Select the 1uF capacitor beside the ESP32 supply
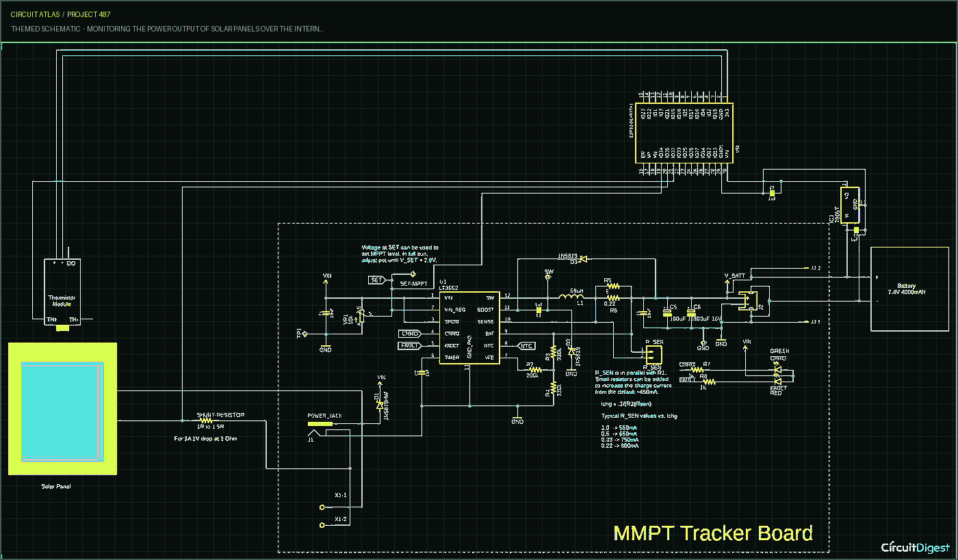958x560 pixels. [772, 194]
